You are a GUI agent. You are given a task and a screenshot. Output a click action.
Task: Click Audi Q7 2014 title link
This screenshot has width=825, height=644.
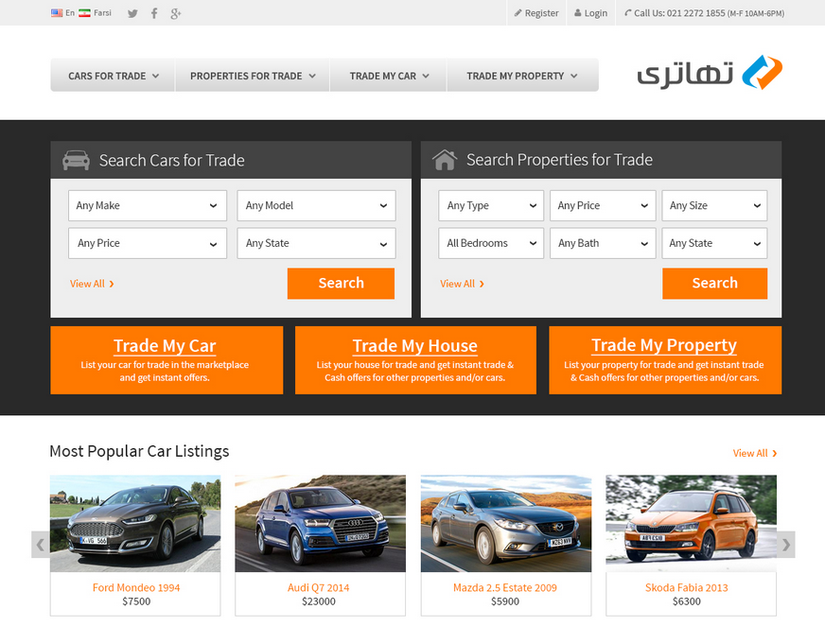pos(318,588)
